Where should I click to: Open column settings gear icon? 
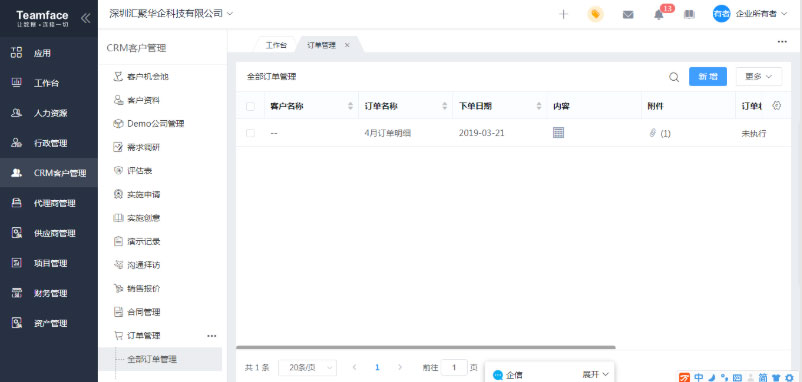click(776, 106)
